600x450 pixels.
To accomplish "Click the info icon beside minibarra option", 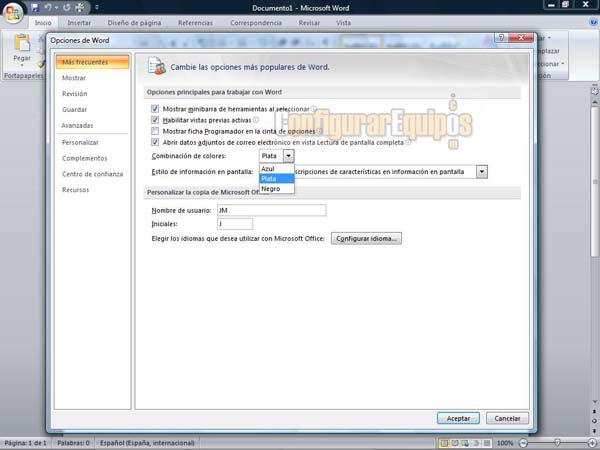I will coord(313,109).
